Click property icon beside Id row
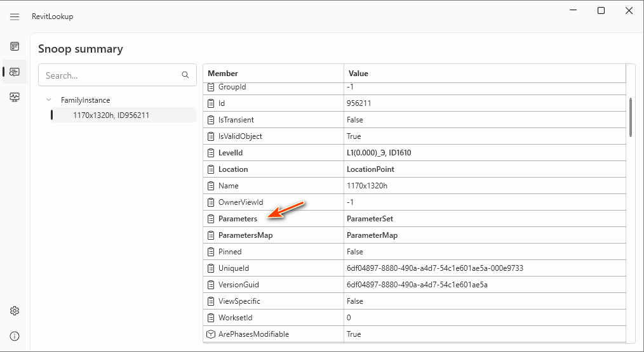This screenshot has height=352, width=644. [x=211, y=103]
